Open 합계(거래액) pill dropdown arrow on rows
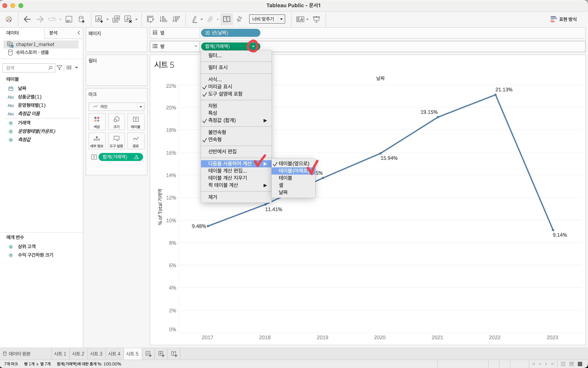 (x=253, y=46)
